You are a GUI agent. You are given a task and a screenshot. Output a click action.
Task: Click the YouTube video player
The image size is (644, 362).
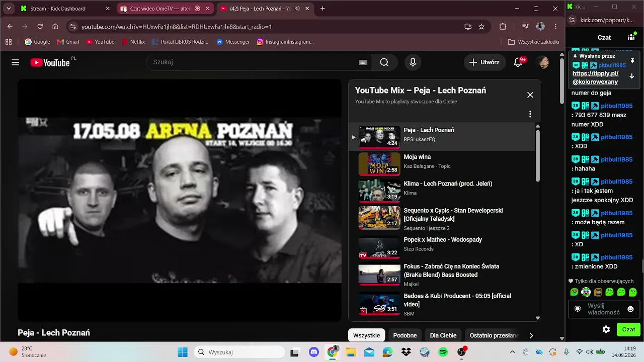(180, 200)
